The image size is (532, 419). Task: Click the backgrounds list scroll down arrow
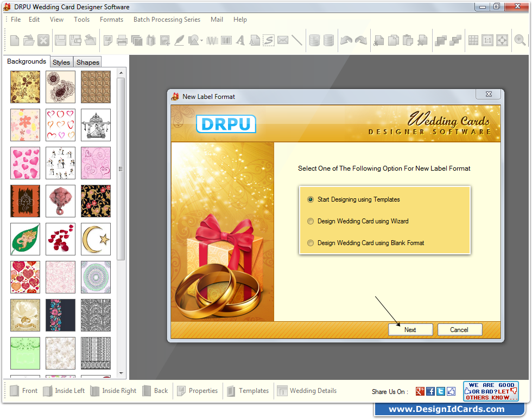121,373
